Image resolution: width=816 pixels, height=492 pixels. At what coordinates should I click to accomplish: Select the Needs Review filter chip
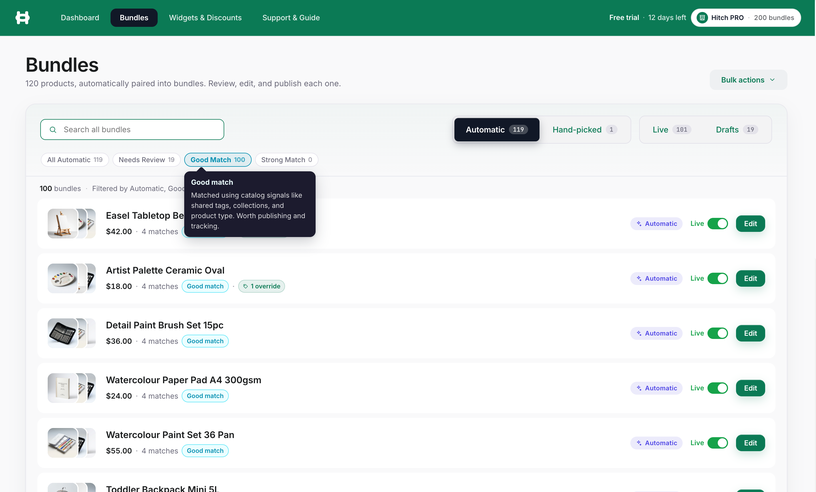pos(146,160)
